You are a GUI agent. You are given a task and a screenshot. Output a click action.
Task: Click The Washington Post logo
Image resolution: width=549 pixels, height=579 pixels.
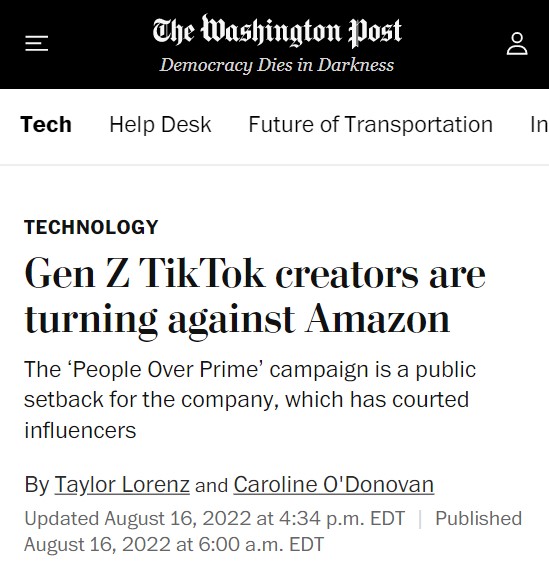[x=277, y=31]
